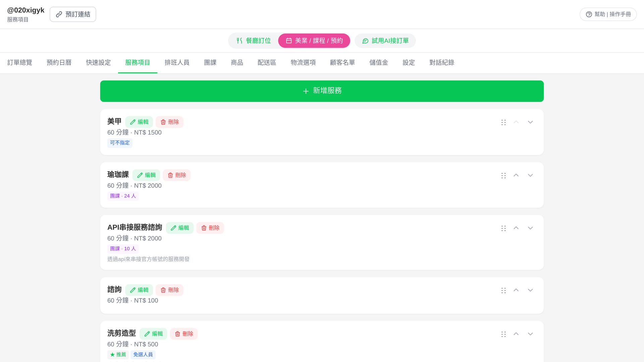Screen dimensions: 644x362
Task: Edit the 美甲 service
Action: pos(139,122)
